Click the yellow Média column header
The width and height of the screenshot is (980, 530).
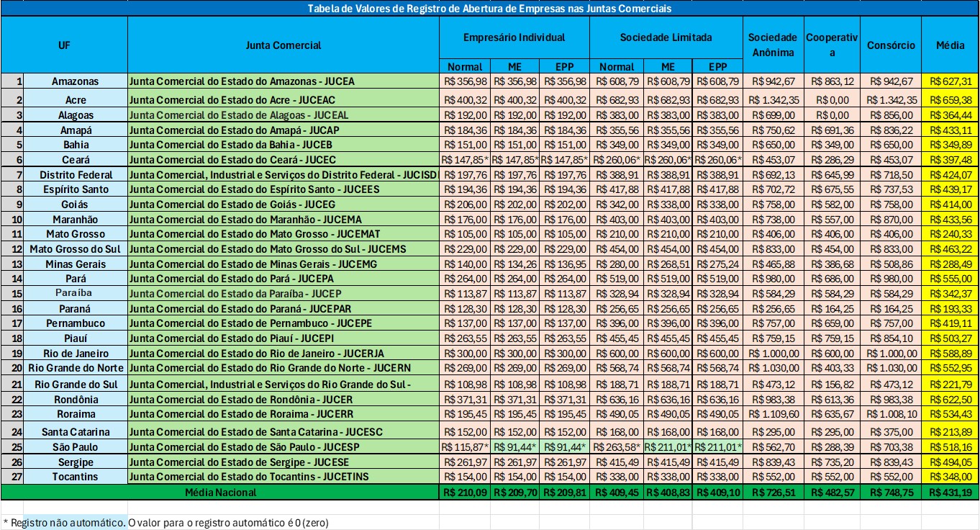tap(950, 45)
